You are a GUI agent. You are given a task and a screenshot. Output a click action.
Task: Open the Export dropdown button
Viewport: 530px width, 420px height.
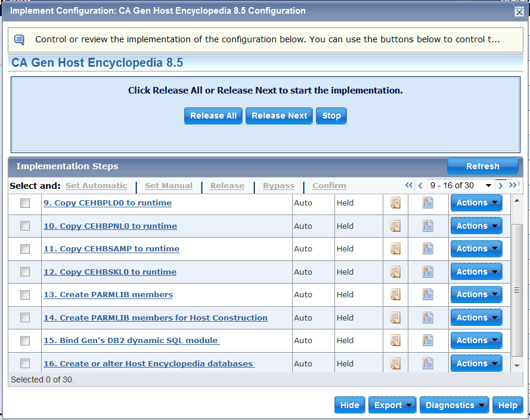392,405
